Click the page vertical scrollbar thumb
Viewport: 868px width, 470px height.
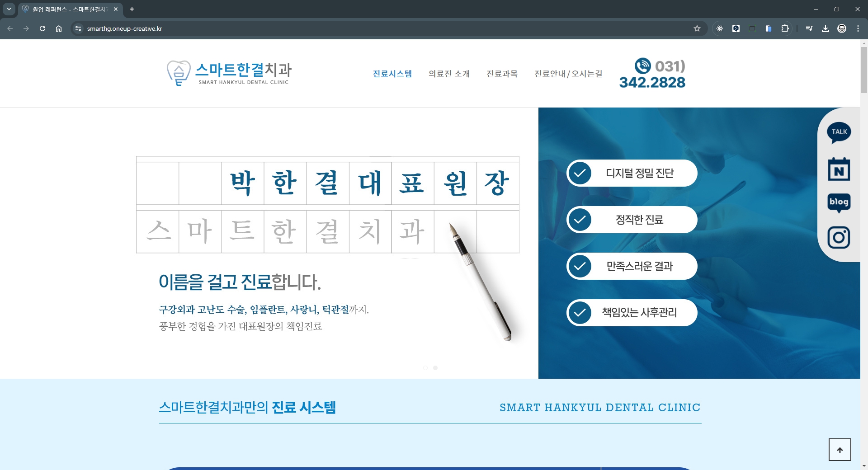(864, 70)
